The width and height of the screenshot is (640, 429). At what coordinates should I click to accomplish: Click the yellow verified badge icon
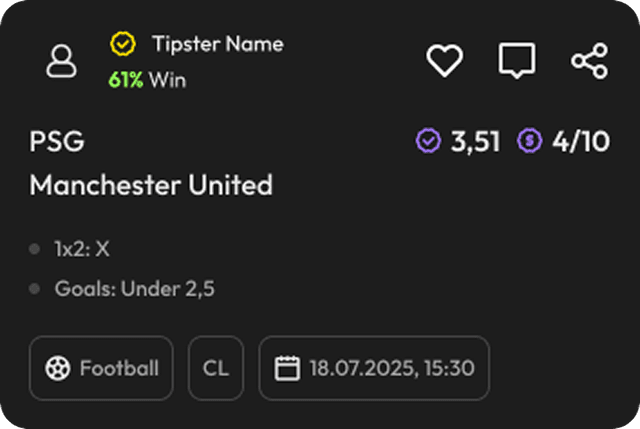pyautogui.click(x=122, y=45)
